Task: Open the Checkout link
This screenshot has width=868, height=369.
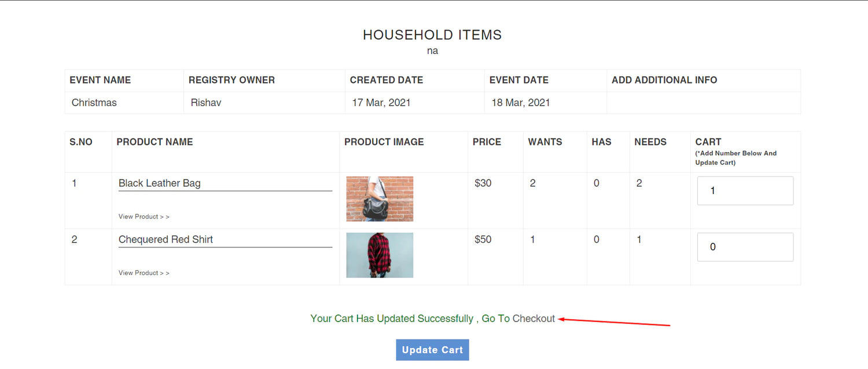Action: tap(534, 319)
